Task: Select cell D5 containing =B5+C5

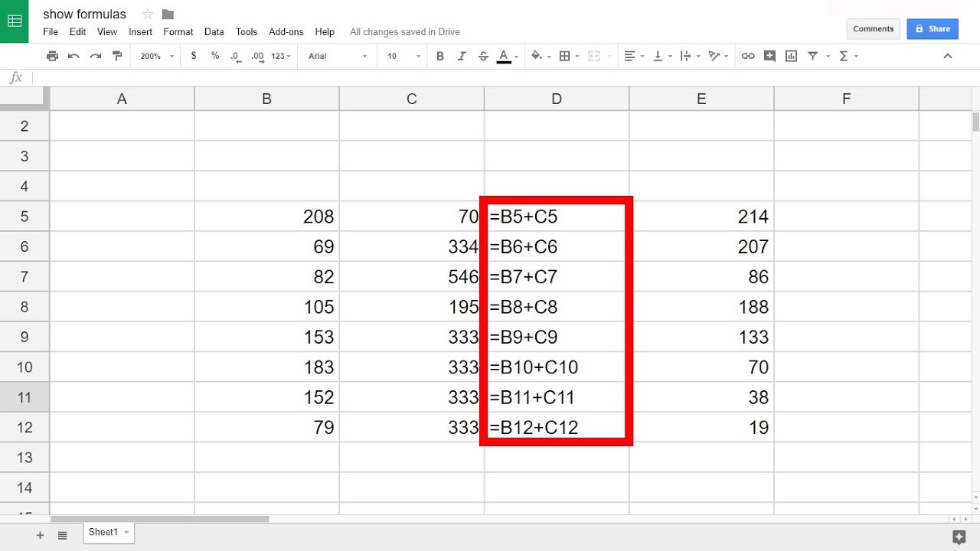Action: [x=556, y=217]
